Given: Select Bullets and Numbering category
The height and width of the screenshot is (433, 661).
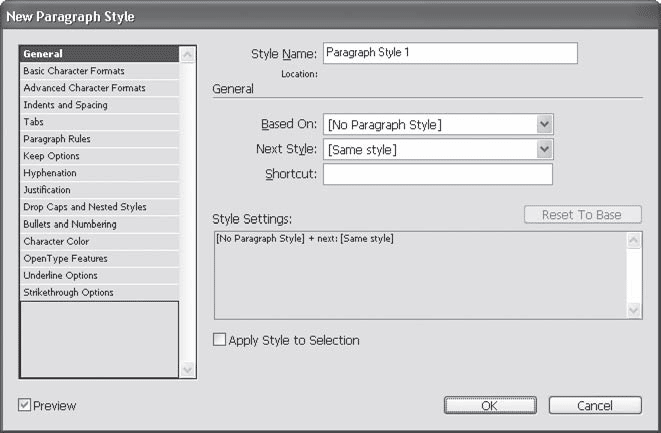Looking at the screenshot, I should [x=69, y=224].
